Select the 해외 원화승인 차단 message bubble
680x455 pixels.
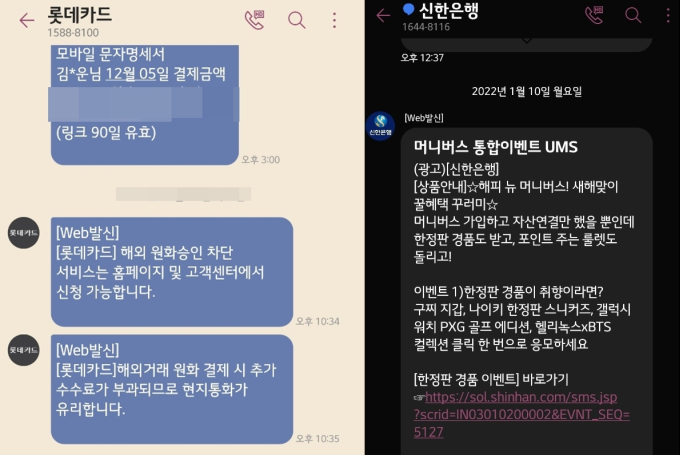(x=172, y=272)
